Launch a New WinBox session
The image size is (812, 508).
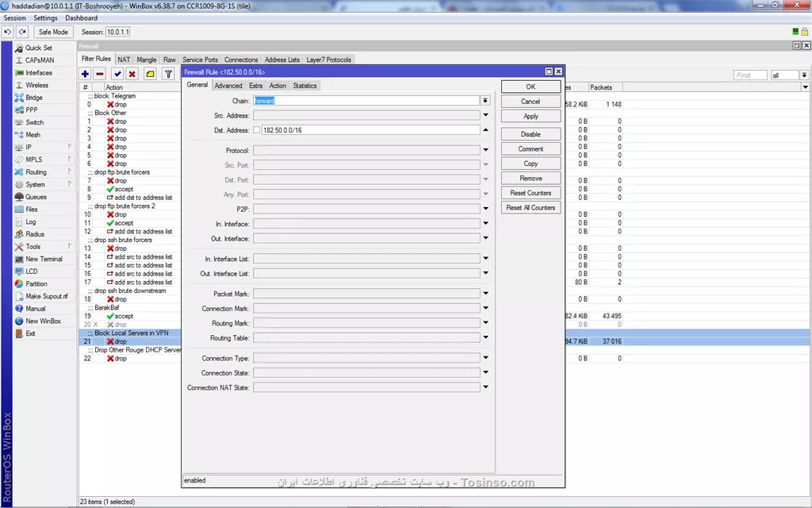43,321
